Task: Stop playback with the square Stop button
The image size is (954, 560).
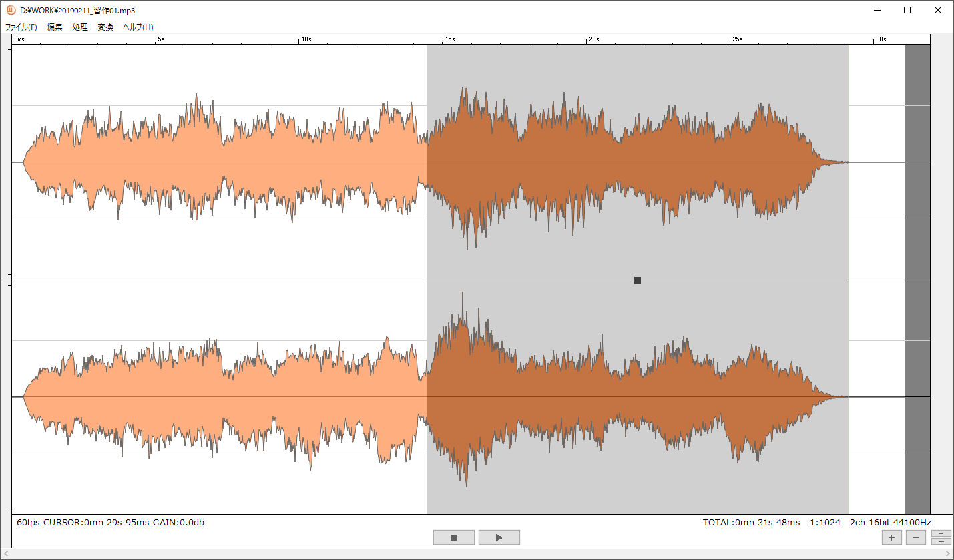Action: (453, 537)
